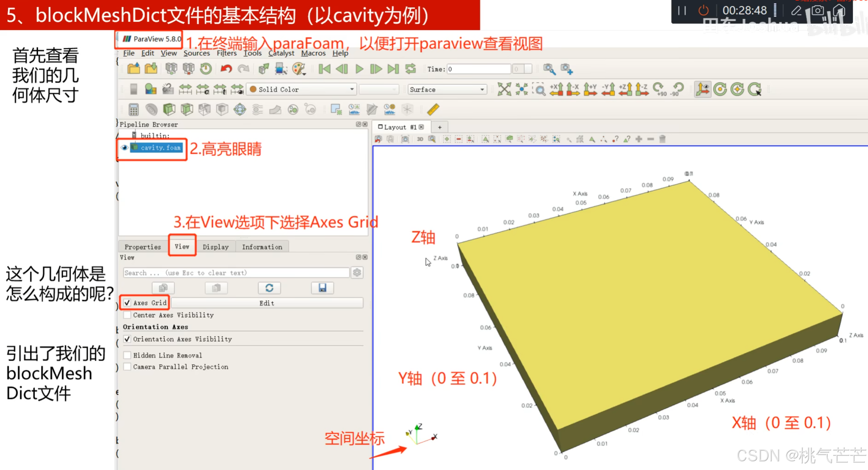868x470 pixels.
Task: Add a new layout tab
Action: (x=439, y=127)
